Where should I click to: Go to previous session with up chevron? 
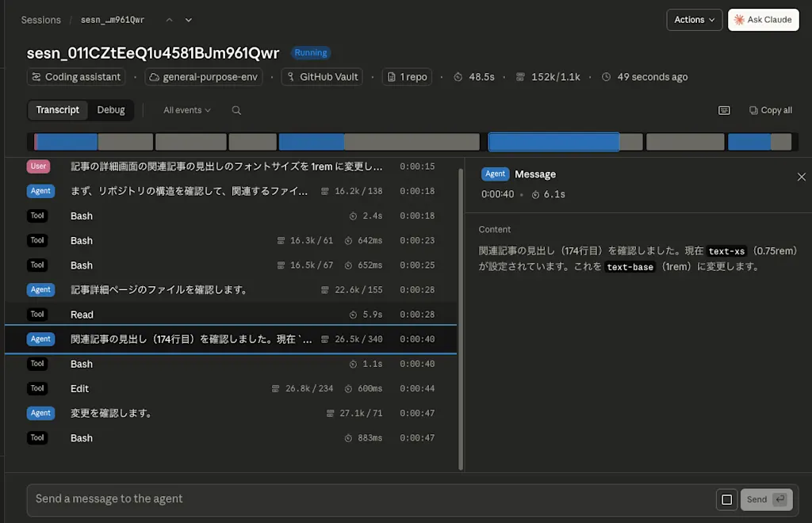(x=170, y=20)
